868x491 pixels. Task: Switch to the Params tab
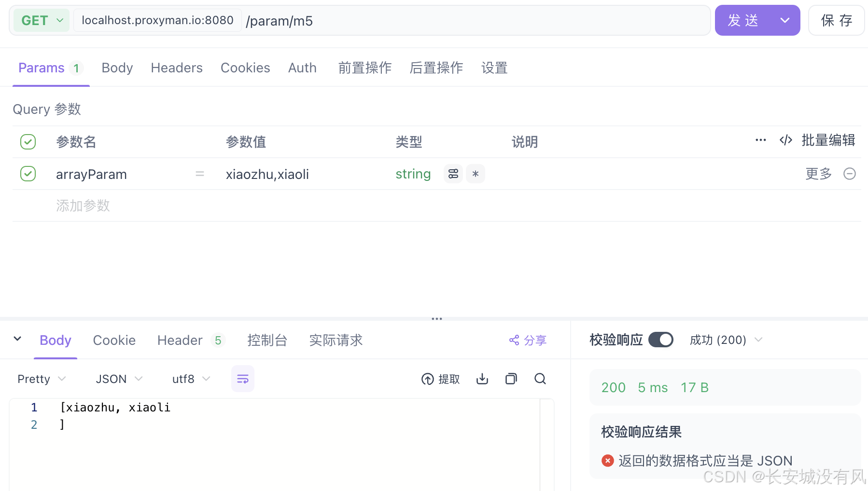[51, 68]
